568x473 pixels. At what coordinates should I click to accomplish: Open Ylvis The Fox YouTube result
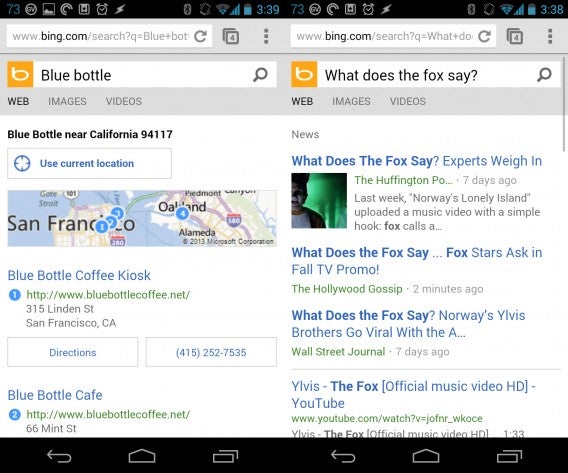click(x=413, y=394)
